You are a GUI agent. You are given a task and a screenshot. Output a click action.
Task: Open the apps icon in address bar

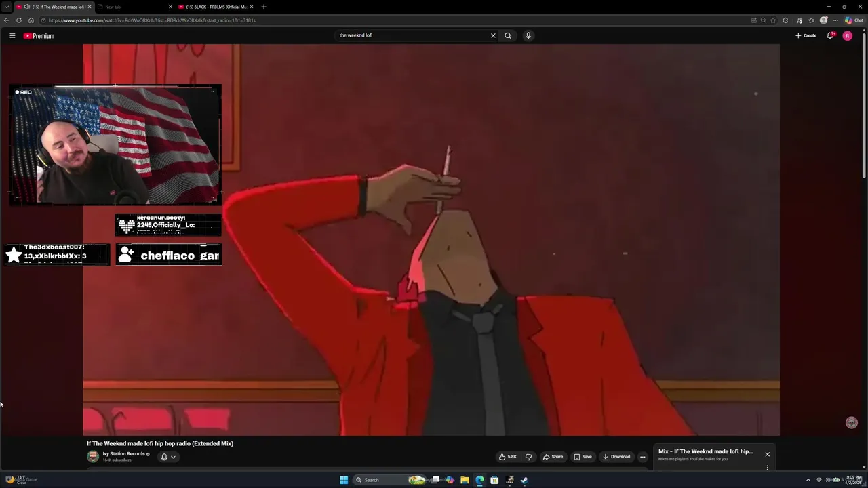click(753, 20)
